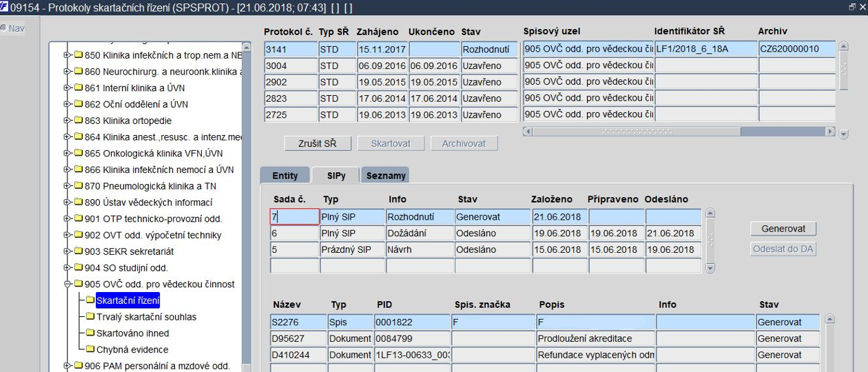Image resolution: width=868 pixels, height=372 pixels.
Task: Select the Skartační řízení tree item
Action: click(128, 300)
